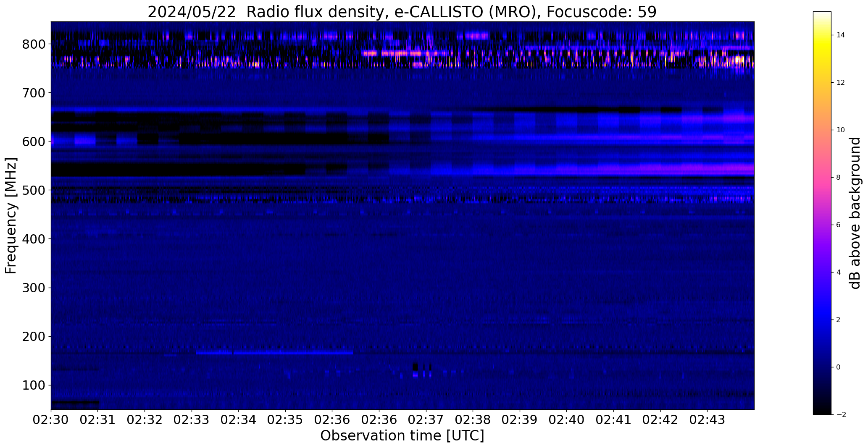Screen dimensions: 868x448
Task: Click the 02:35 time tick label
Action: coord(286,420)
